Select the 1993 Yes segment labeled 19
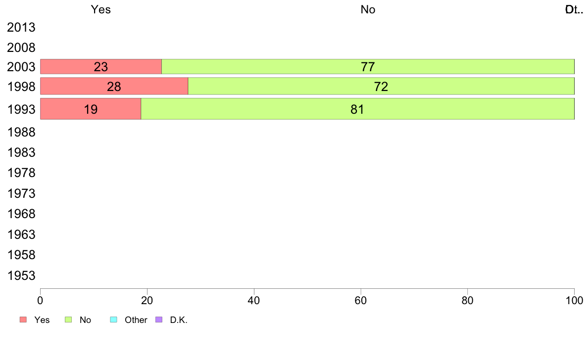588x364 pixels. (91, 109)
